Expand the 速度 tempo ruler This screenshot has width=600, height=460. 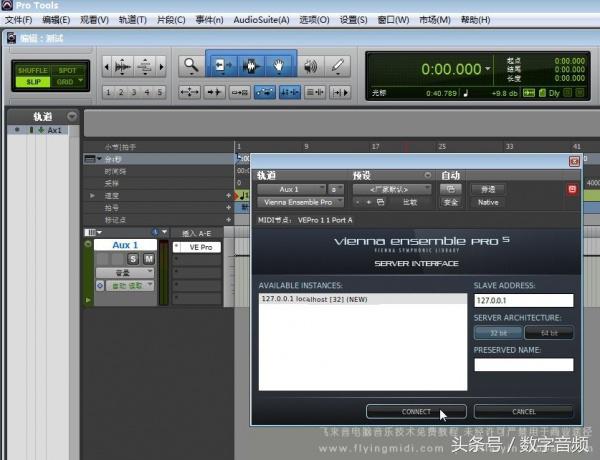point(92,196)
